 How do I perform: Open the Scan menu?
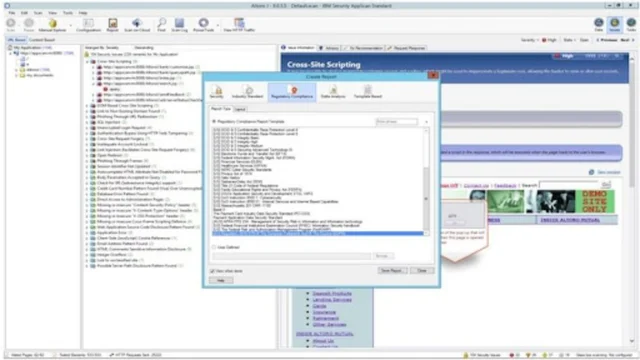click(38, 13)
